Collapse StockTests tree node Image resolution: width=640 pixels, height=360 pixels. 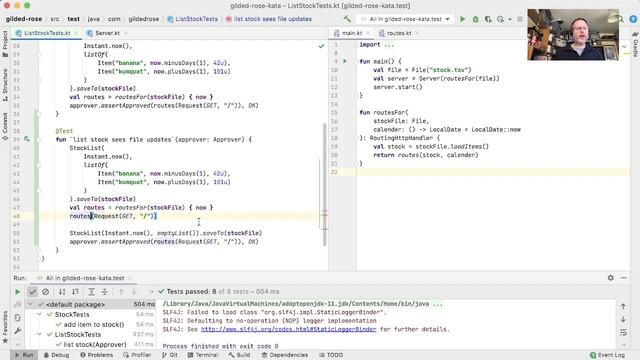[x=39, y=314]
